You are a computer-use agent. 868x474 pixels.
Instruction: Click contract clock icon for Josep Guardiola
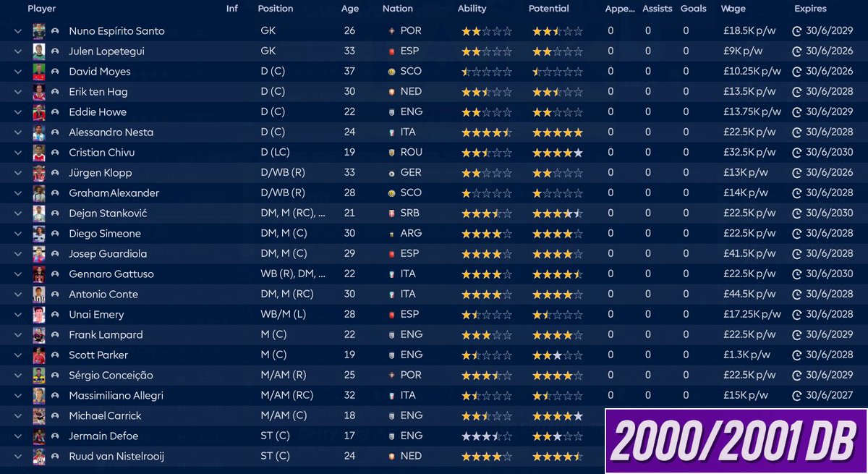[x=797, y=255]
